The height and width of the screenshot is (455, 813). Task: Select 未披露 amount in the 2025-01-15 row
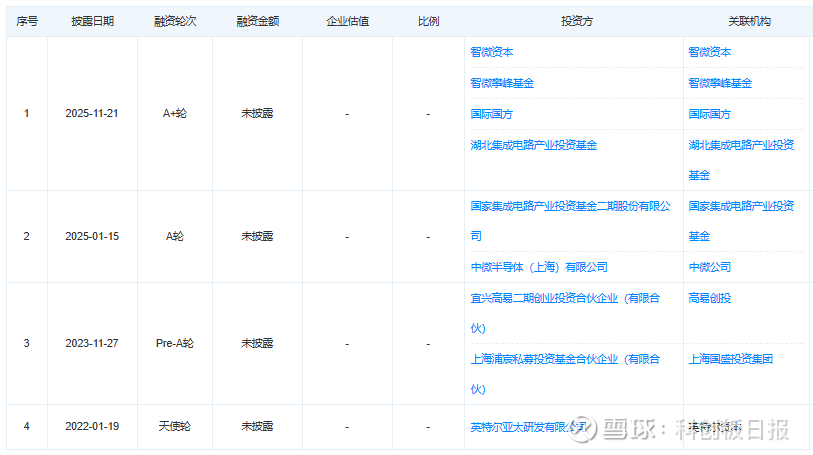257,236
